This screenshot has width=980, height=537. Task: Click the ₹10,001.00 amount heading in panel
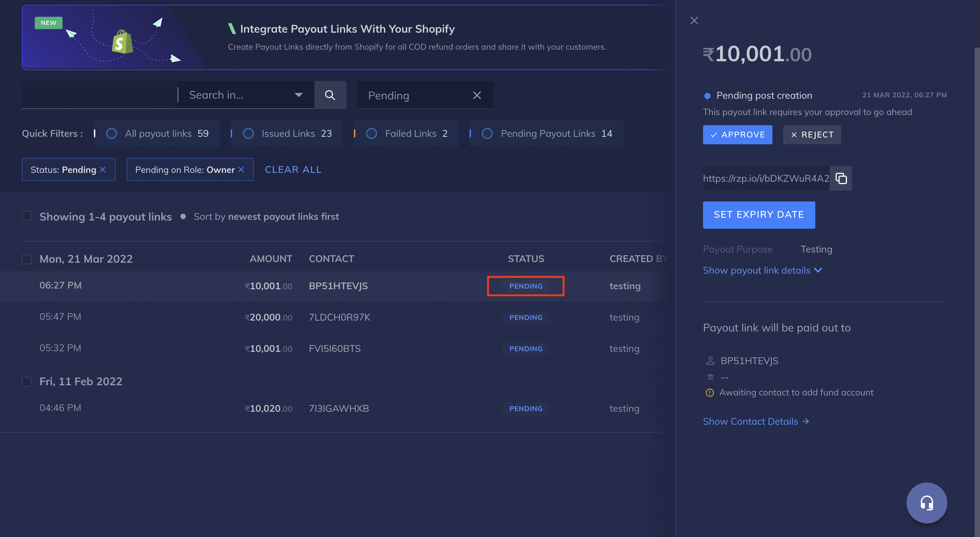pyautogui.click(x=757, y=54)
